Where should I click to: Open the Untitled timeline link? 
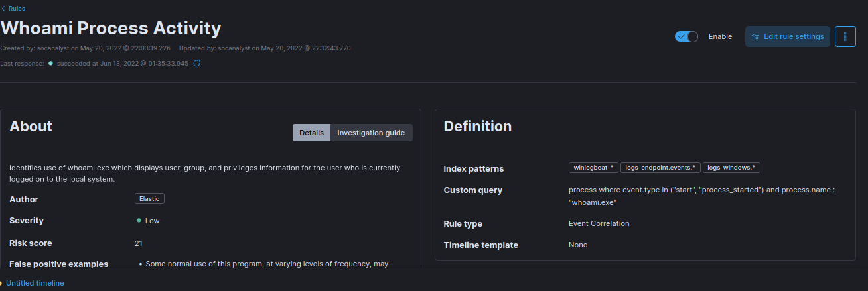[x=35, y=283]
